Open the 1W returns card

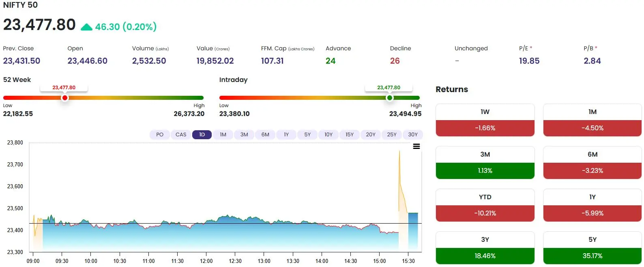(x=485, y=120)
